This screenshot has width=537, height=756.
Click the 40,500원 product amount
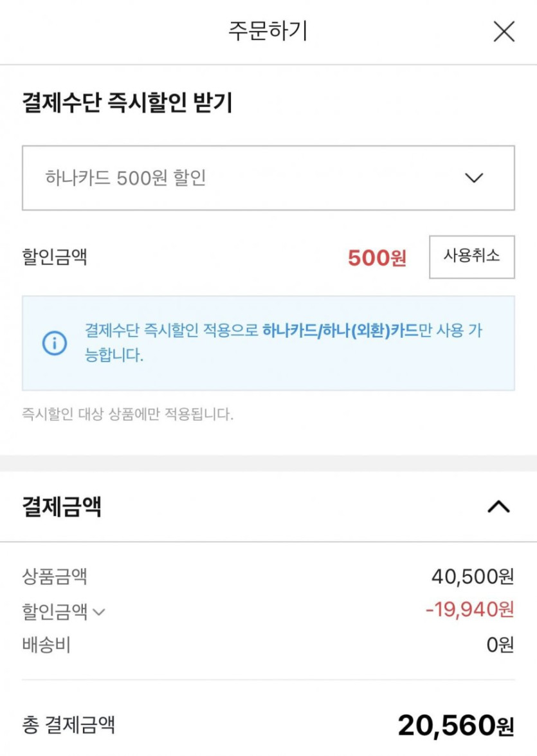(473, 576)
